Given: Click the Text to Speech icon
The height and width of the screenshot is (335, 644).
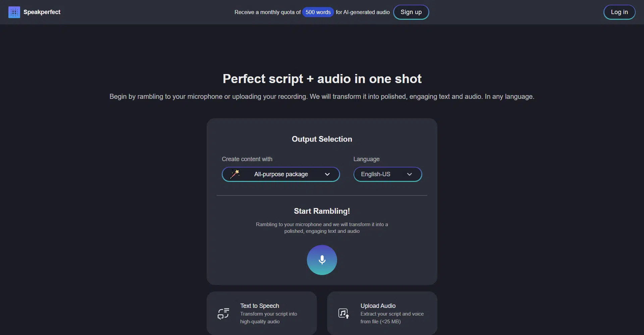Looking at the screenshot, I should pos(223,314).
